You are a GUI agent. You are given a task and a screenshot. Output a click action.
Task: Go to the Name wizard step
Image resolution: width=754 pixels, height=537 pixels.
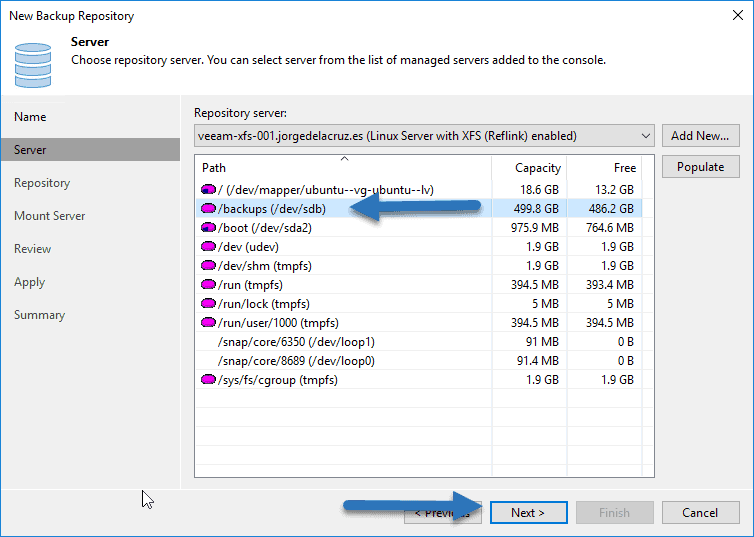coord(30,117)
